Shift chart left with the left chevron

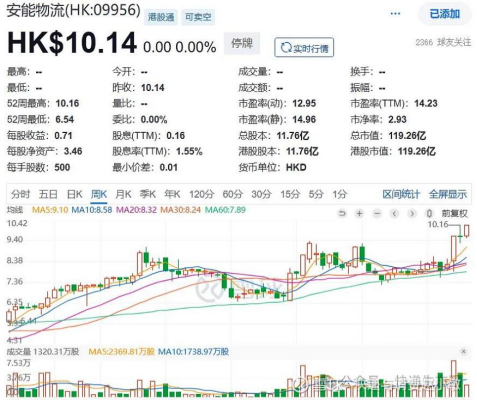[395, 213]
